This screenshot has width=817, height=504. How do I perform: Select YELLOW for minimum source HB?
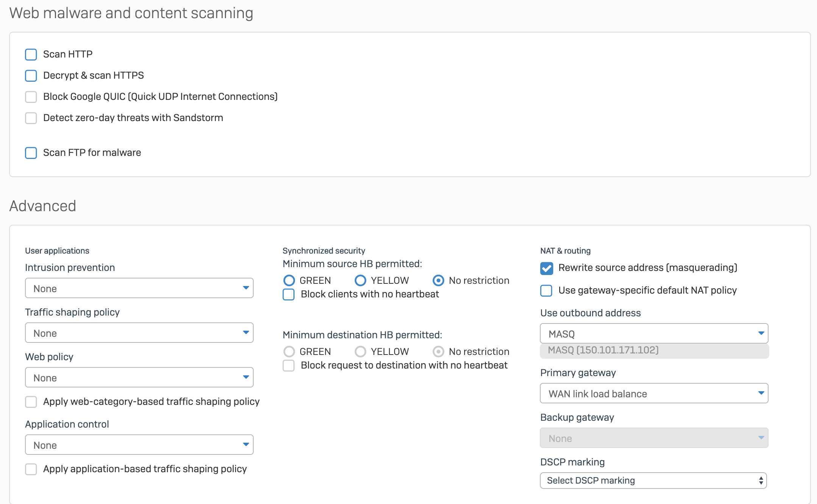pos(360,280)
